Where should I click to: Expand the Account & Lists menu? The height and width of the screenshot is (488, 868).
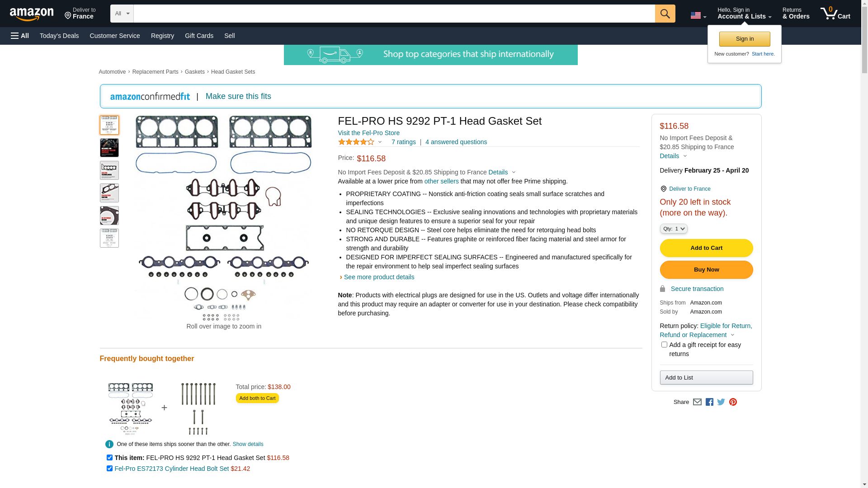744,14
